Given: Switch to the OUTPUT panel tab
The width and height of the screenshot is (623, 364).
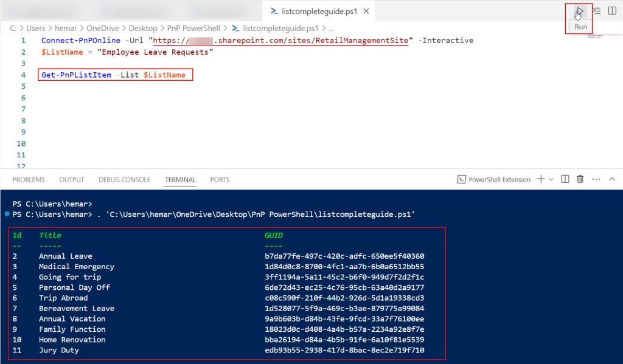Looking at the screenshot, I should pyautogui.click(x=72, y=180).
